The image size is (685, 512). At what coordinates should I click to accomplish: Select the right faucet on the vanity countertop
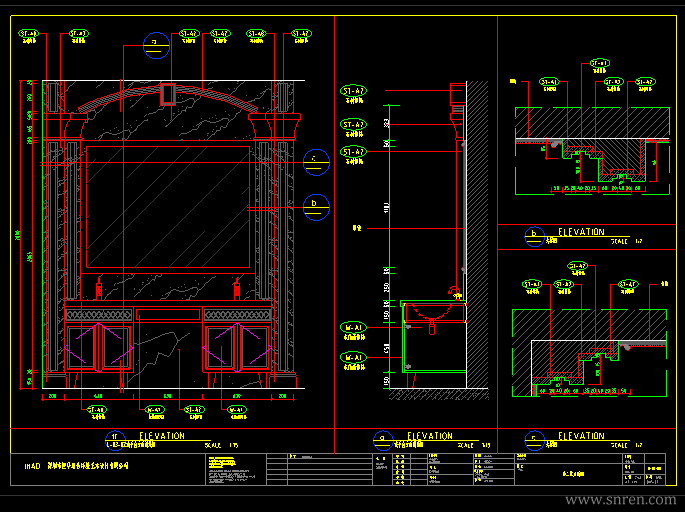(x=237, y=289)
